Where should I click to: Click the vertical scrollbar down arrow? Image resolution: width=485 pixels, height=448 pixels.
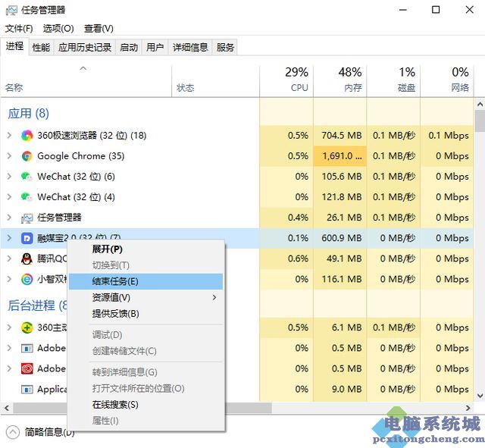480,396
